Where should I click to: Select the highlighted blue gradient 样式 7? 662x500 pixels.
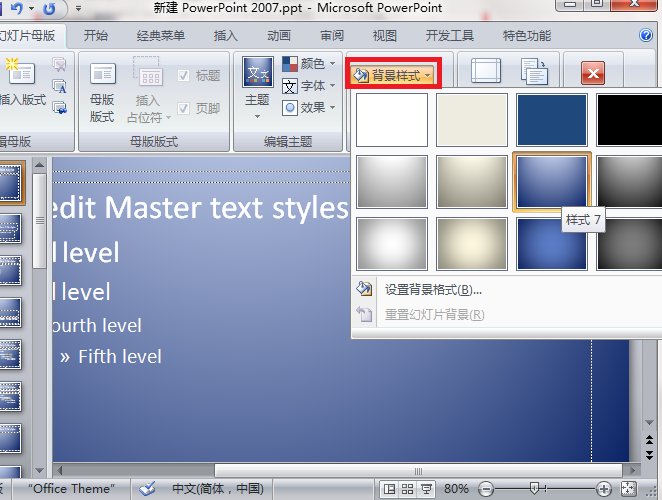pos(552,182)
